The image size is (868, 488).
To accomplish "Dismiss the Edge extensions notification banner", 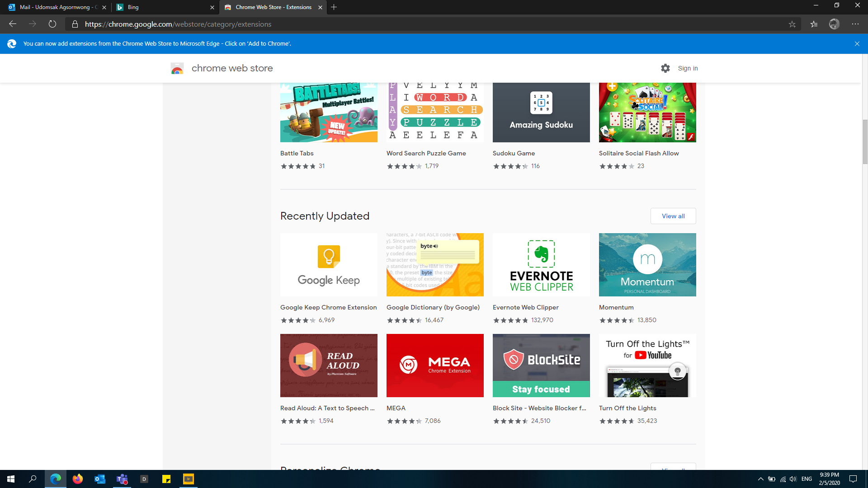I will [857, 43].
